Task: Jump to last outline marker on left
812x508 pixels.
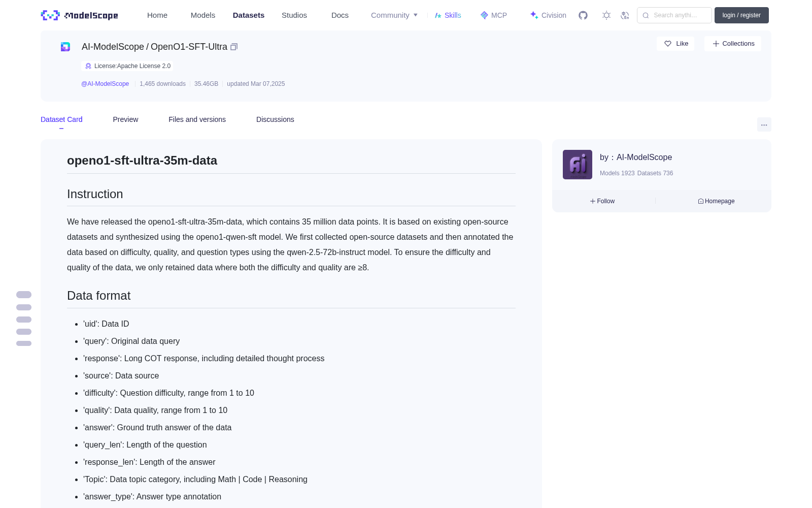Action: coord(24,343)
